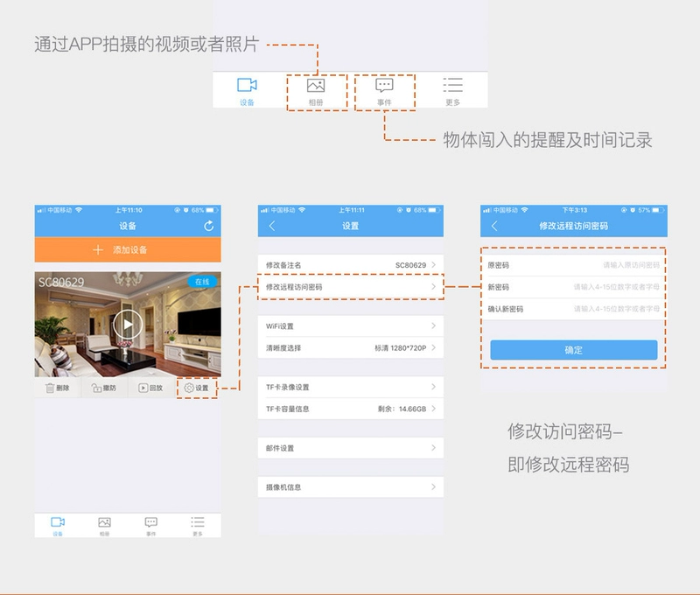The width and height of the screenshot is (700, 595).
Task: Tap the 设备 title in first phone header
Action: point(128,226)
